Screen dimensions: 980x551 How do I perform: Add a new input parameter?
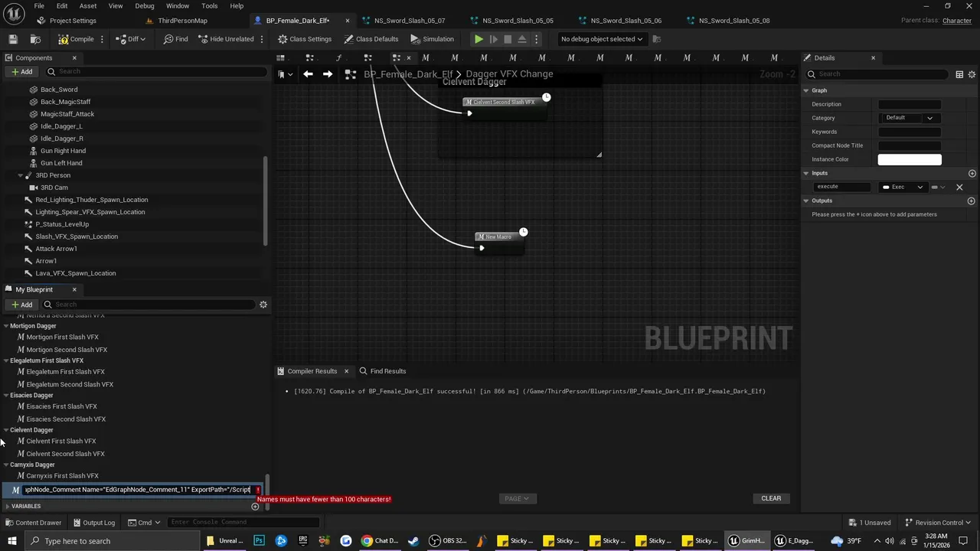tap(972, 173)
